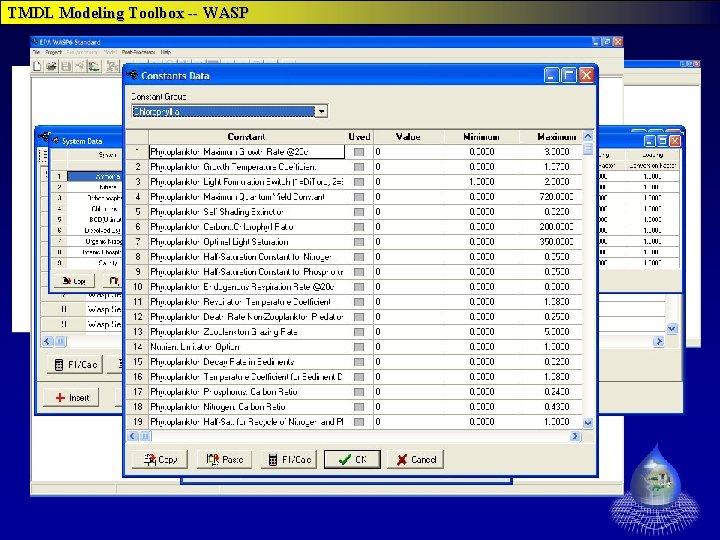This screenshot has width=720, height=540.
Task: Click row header number 10 in constants table
Action: point(137,287)
